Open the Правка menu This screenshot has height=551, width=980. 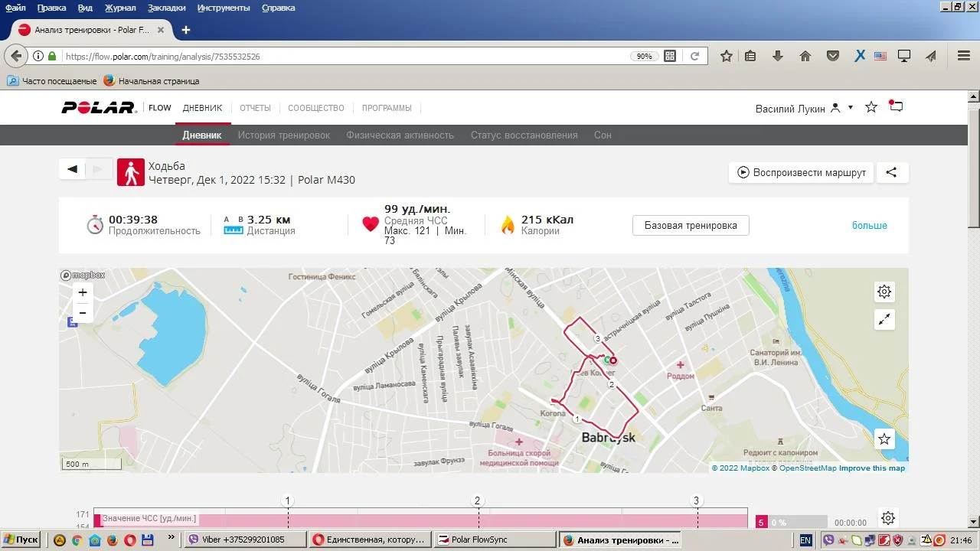pos(51,8)
